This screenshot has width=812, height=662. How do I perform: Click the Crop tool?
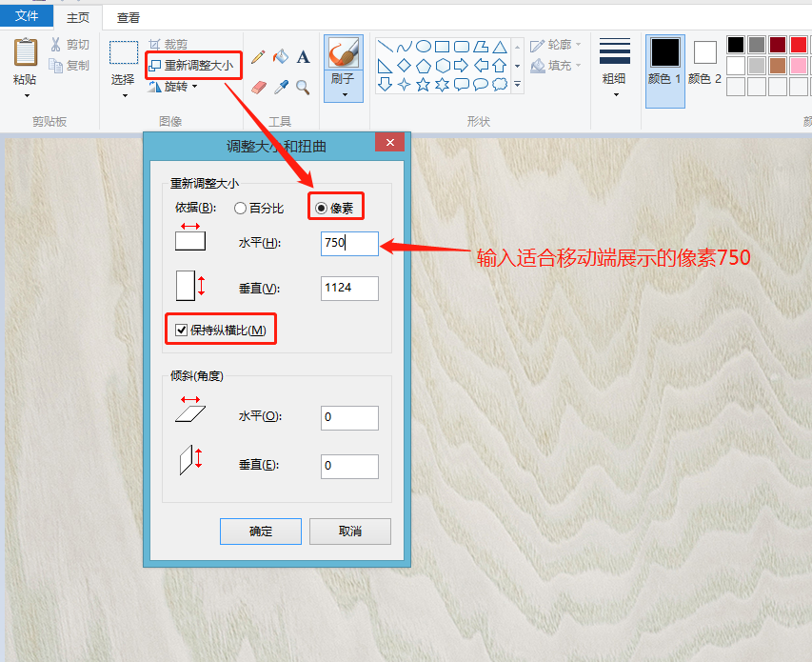click(x=168, y=45)
